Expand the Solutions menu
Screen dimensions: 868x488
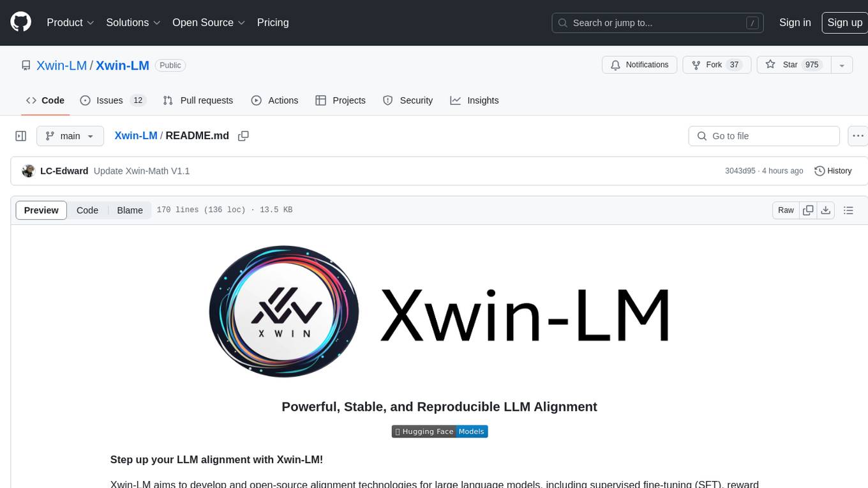pos(133,22)
